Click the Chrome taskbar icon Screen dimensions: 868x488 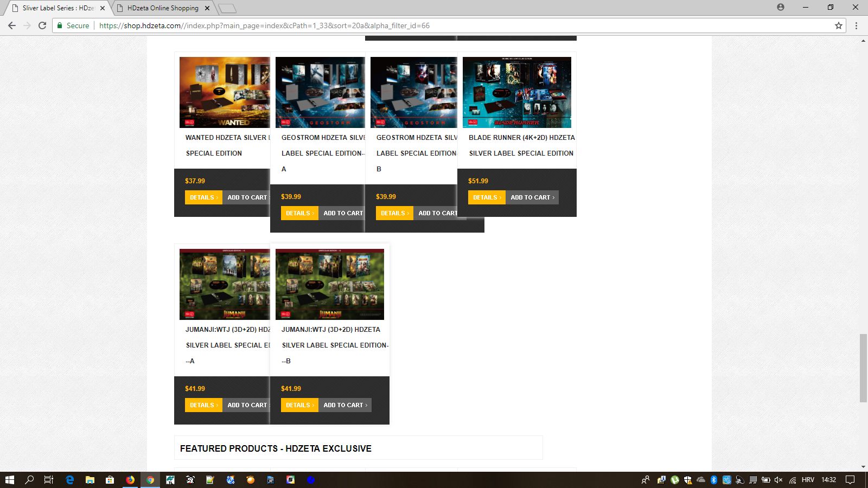150,480
